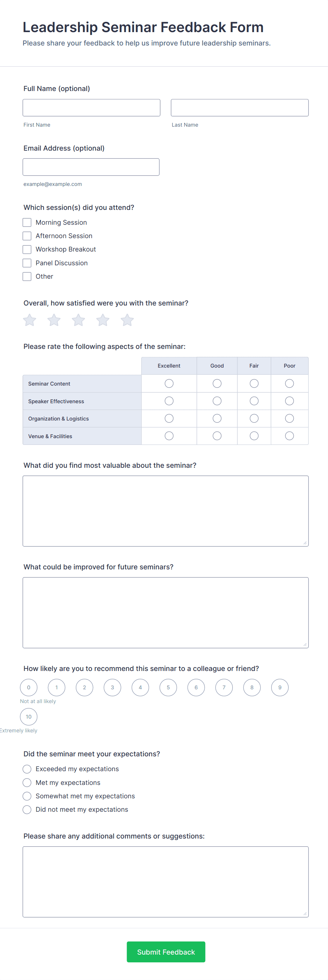Viewport: 328px width, 980px height.
Task: Mark Speaker Effectiveness as Good
Action: pyautogui.click(x=217, y=401)
